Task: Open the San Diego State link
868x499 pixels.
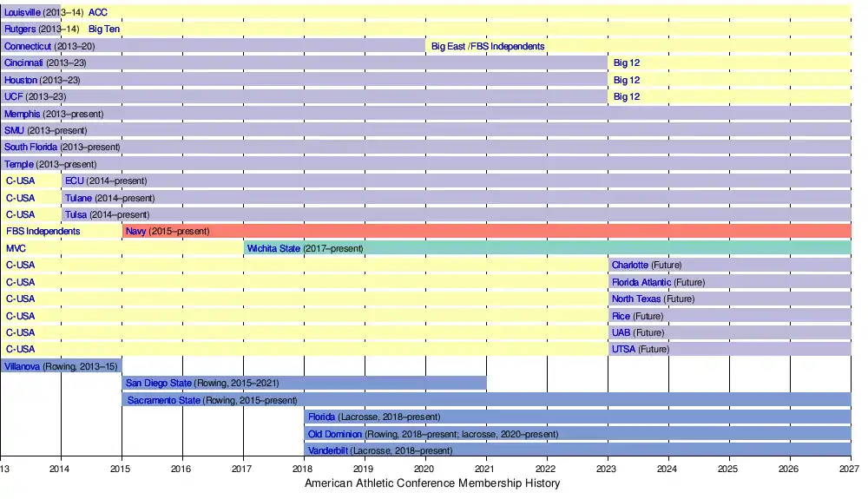Action: (x=158, y=383)
